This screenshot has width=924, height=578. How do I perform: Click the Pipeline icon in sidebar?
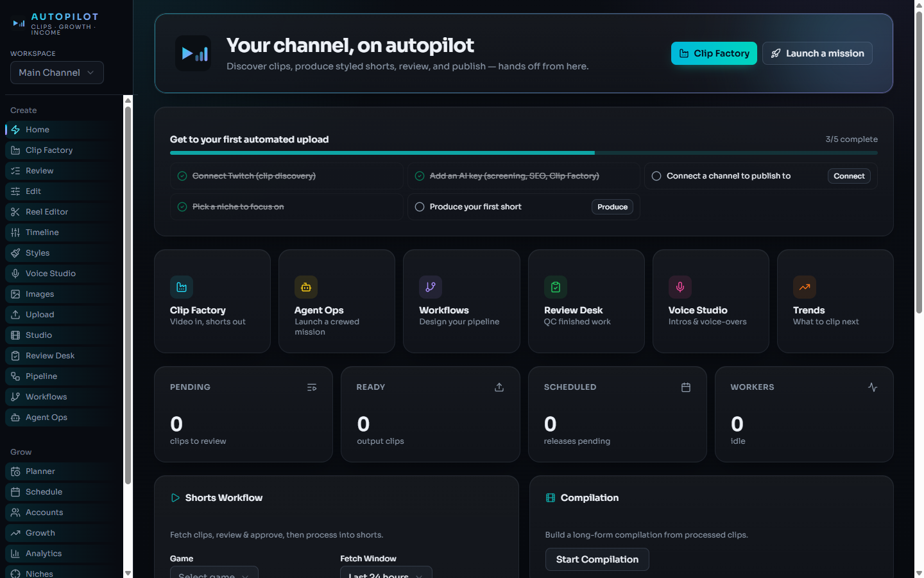[15, 376]
